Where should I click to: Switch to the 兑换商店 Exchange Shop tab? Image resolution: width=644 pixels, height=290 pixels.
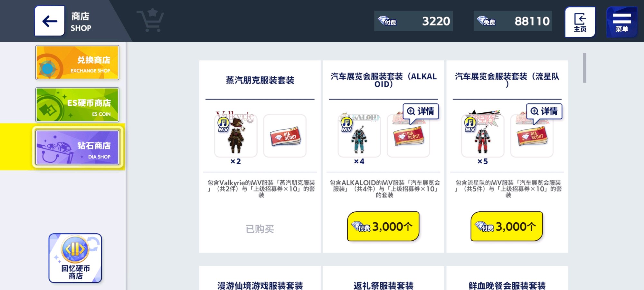pos(77,63)
